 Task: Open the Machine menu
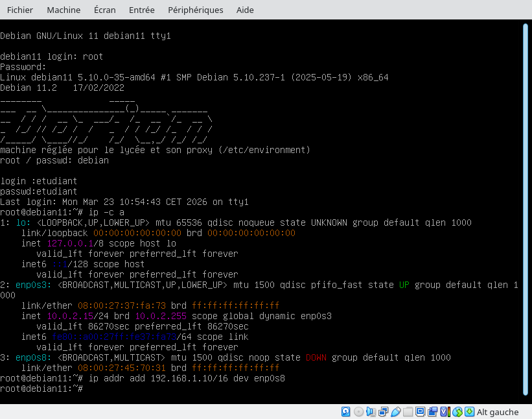pyautogui.click(x=64, y=10)
